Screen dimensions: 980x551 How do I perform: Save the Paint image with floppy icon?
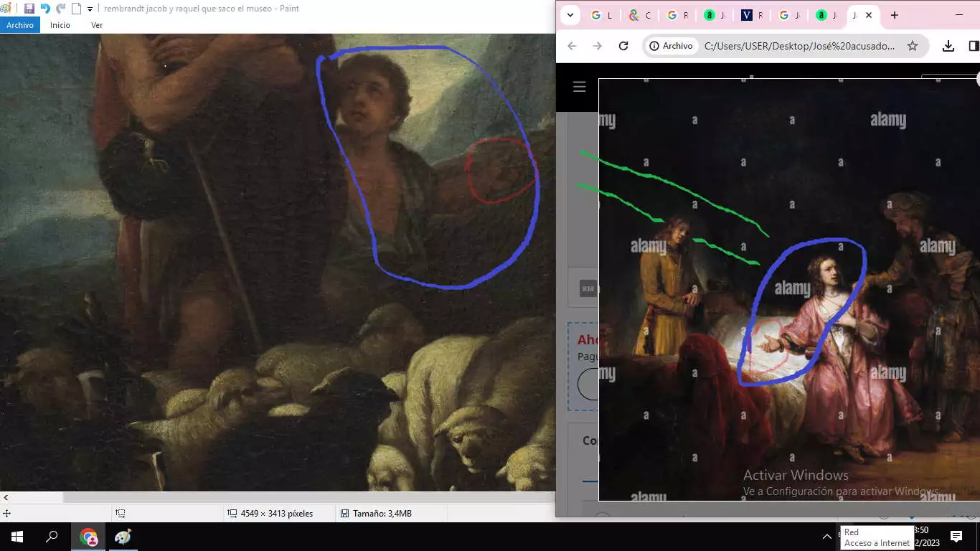click(29, 9)
